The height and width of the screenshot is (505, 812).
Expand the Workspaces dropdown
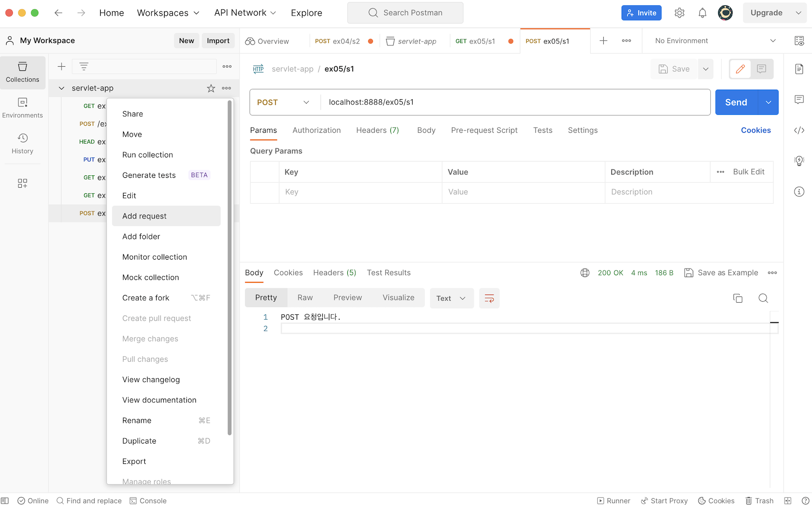[x=168, y=13]
